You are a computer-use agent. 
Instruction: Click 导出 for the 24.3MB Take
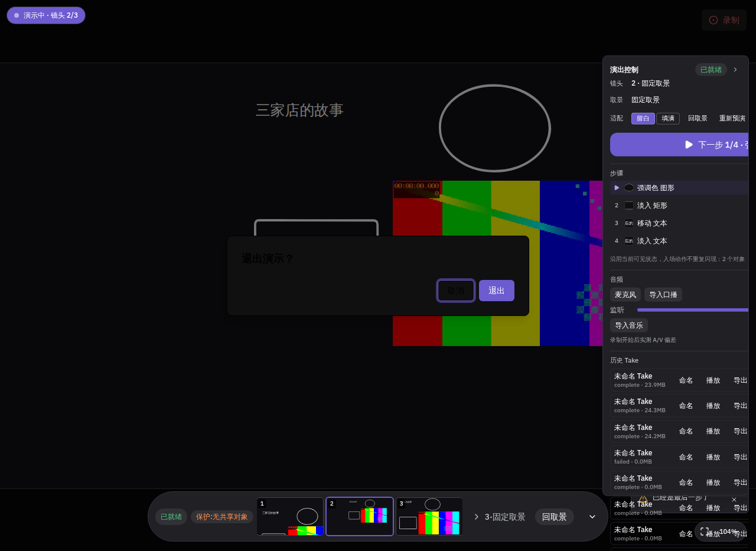click(741, 406)
